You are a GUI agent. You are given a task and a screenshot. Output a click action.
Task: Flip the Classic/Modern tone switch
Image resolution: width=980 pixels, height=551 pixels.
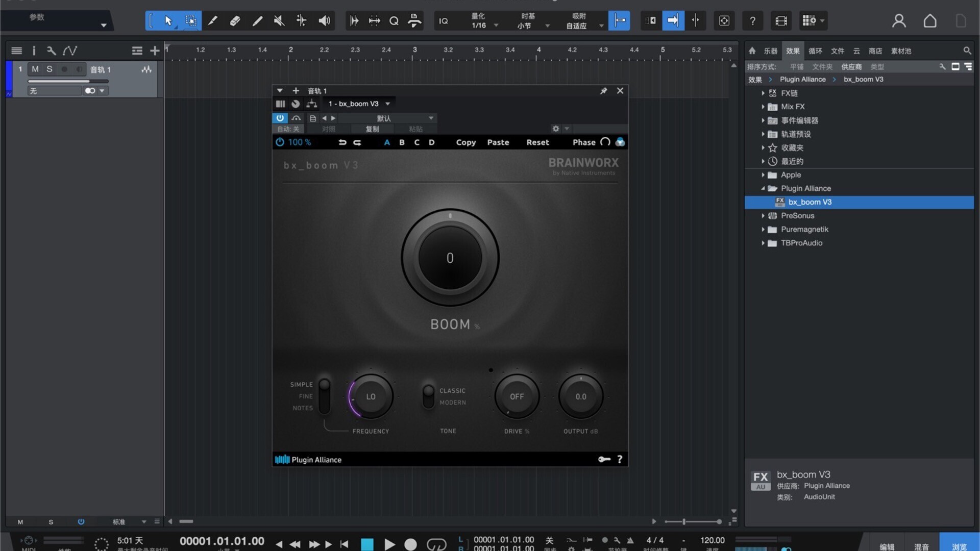click(428, 396)
